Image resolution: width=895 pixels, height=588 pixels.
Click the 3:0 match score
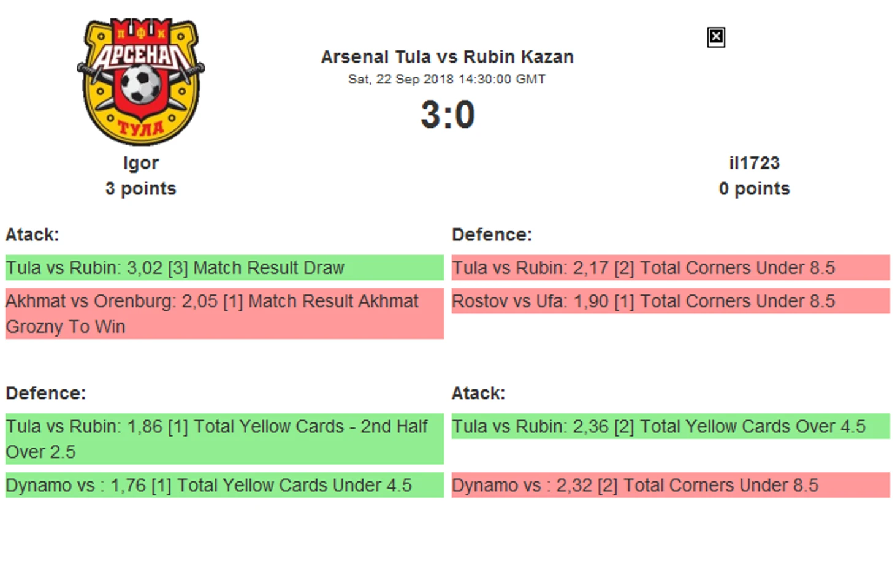click(x=447, y=115)
